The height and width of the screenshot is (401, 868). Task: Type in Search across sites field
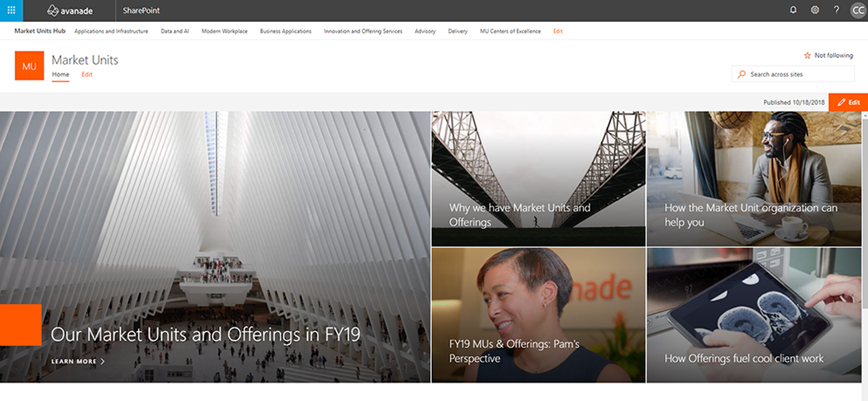(799, 74)
